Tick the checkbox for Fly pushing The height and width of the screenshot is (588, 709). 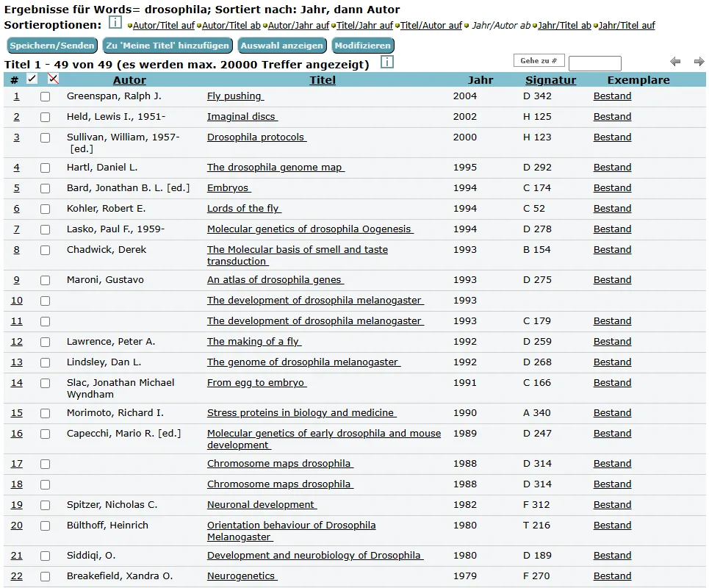pyautogui.click(x=46, y=97)
